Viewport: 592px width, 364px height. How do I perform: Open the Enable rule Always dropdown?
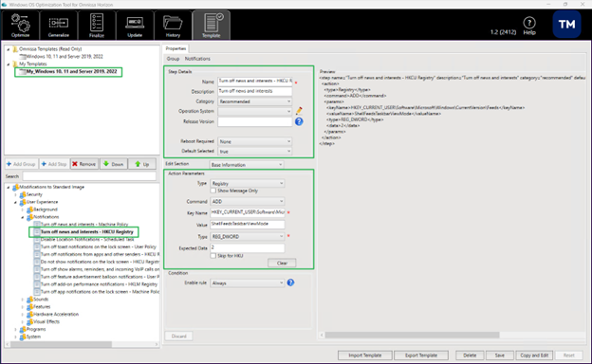pyautogui.click(x=248, y=282)
